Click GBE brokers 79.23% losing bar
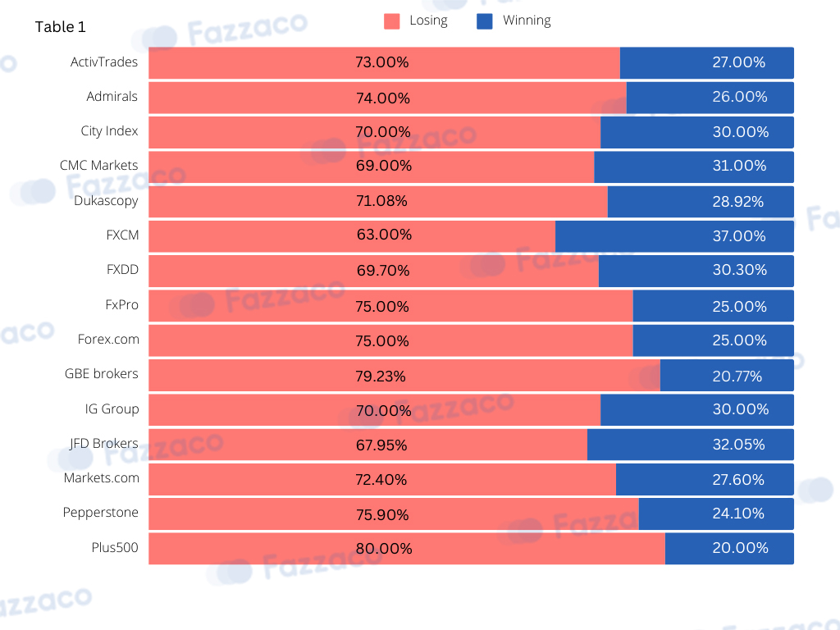The height and width of the screenshot is (630, 840). pos(404,375)
